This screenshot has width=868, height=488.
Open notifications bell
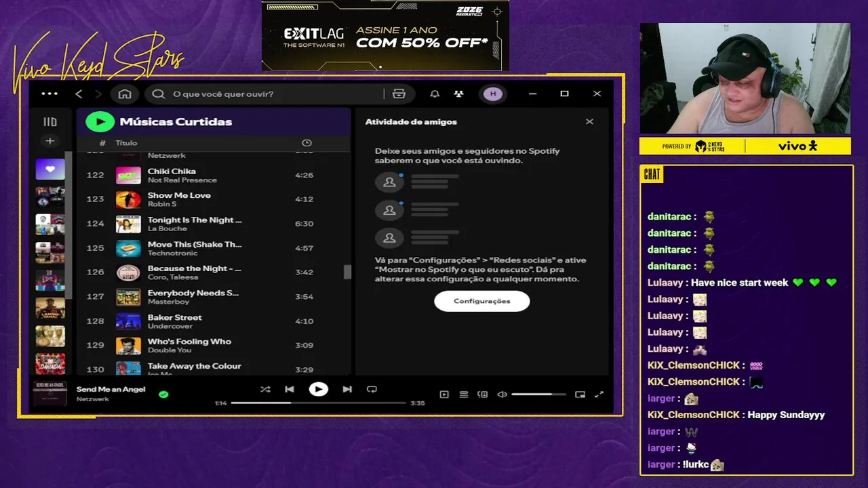(435, 94)
